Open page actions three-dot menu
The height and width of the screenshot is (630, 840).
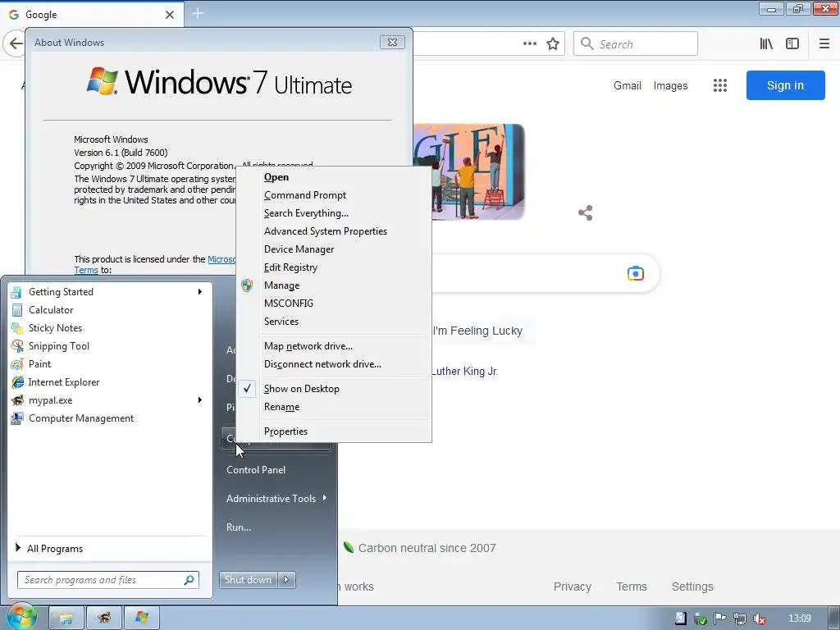pos(529,44)
